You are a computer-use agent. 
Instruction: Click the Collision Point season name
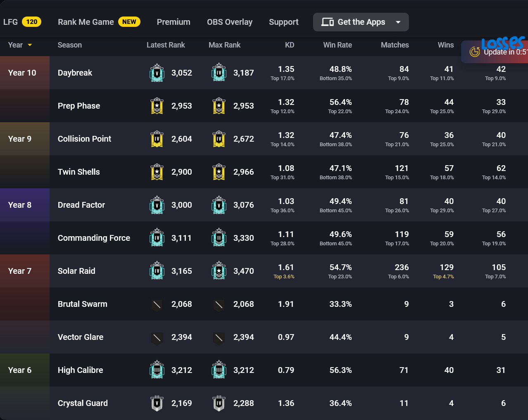click(84, 139)
